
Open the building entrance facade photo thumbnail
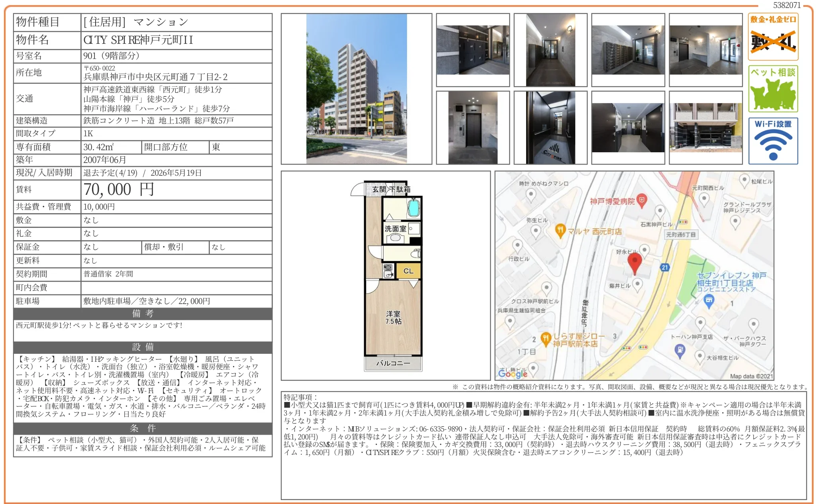(x=705, y=127)
